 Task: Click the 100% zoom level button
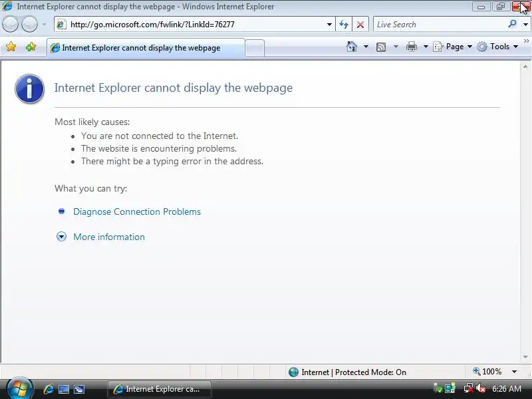[487, 372]
